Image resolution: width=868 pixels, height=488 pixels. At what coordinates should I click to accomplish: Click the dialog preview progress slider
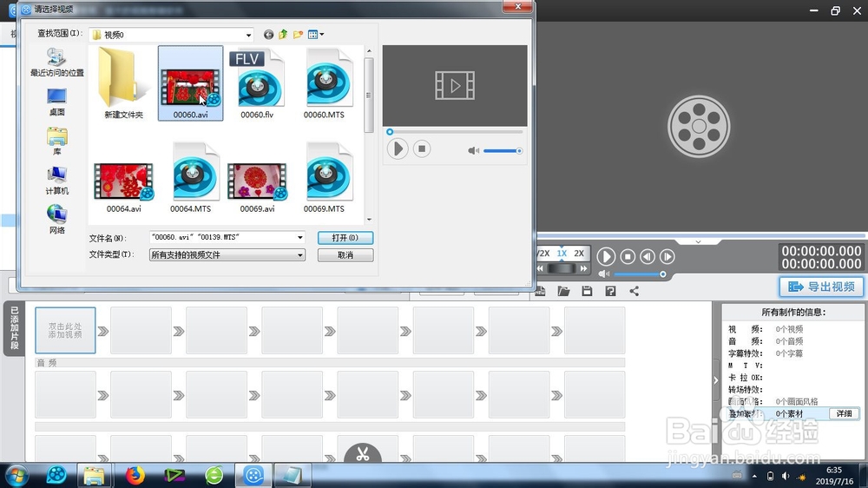click(455, 132)
